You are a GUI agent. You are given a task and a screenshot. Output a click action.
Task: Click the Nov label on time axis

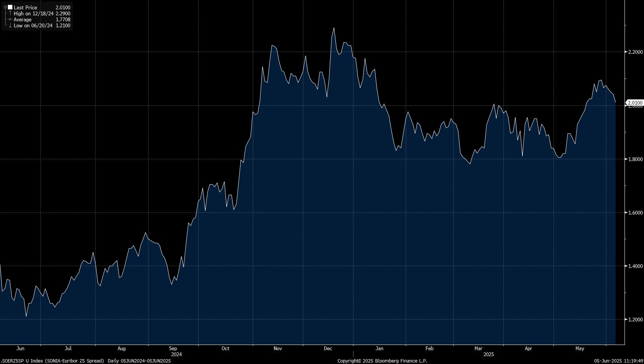[x=277, y=348]
